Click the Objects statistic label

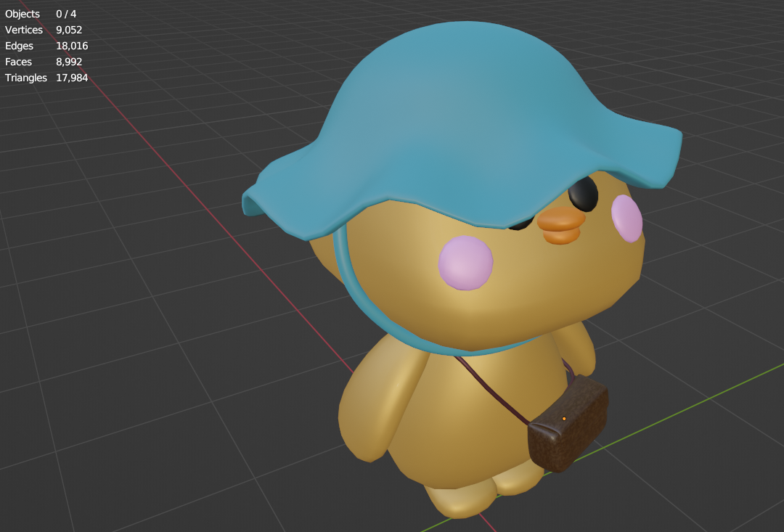click(23, 14)
